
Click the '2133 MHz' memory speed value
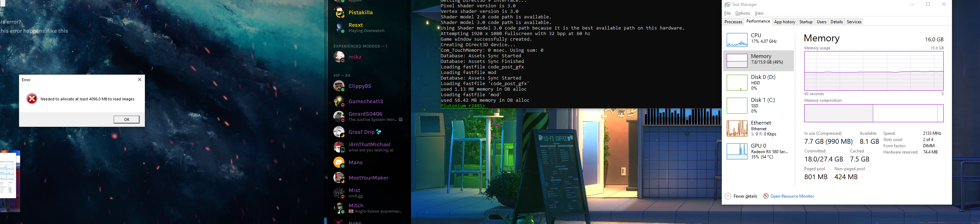pyautogui.click(x=932, y=133)
